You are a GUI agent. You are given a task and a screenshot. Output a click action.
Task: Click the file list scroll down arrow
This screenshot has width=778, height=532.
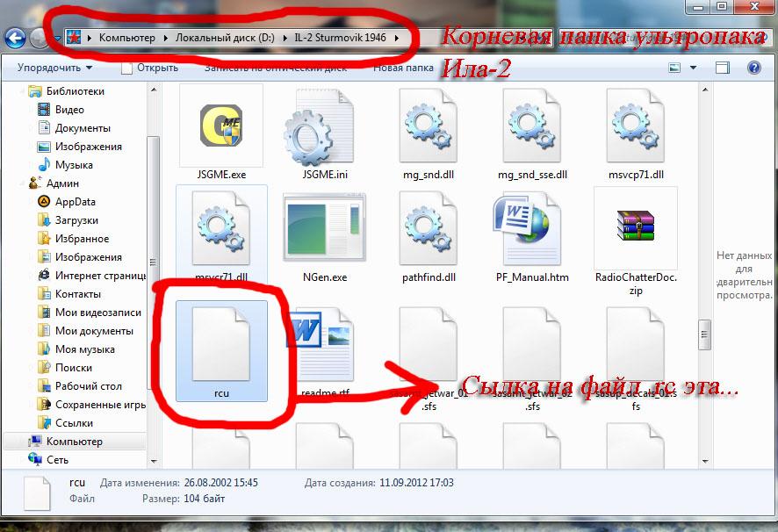(x=704, y=461)
